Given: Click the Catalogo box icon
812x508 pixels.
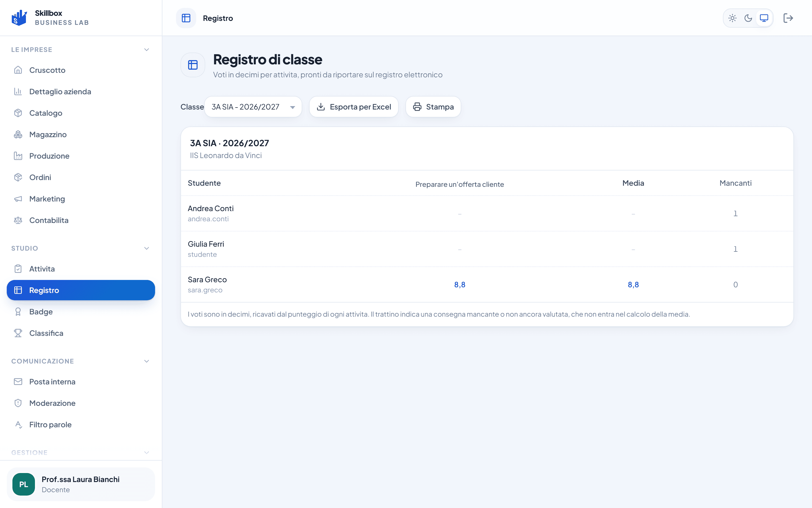Looking at the screenshot, I should [x=18, y=113].
